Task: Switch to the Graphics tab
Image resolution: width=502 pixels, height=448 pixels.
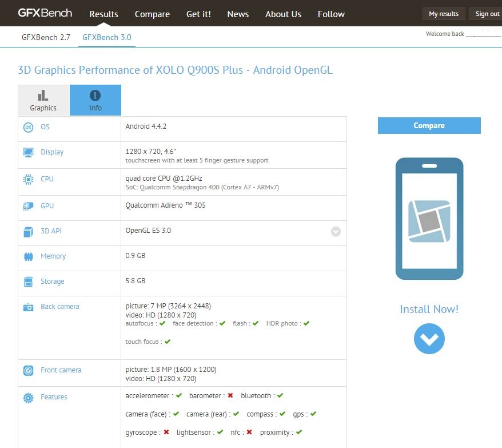Action: pos(43,100)
